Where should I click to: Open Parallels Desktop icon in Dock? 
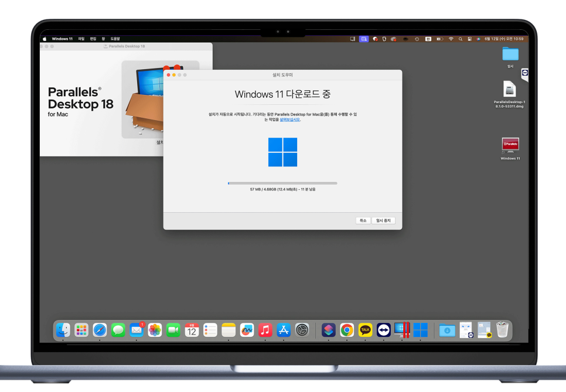tap(402, 330)
